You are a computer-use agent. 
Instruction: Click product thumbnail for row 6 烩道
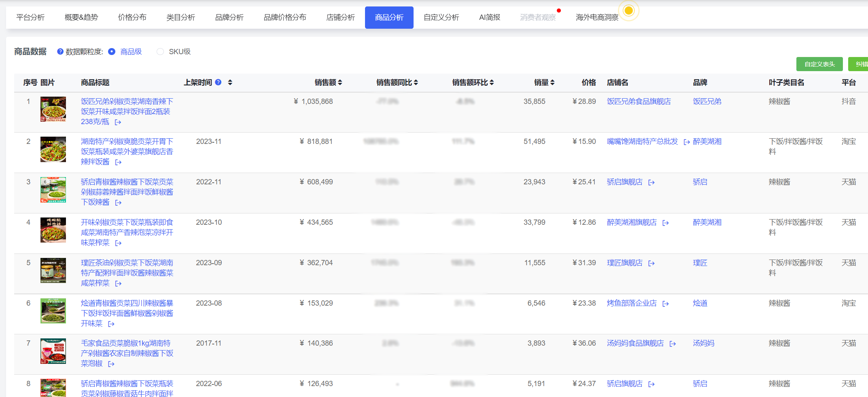click(x=53, y=311)
